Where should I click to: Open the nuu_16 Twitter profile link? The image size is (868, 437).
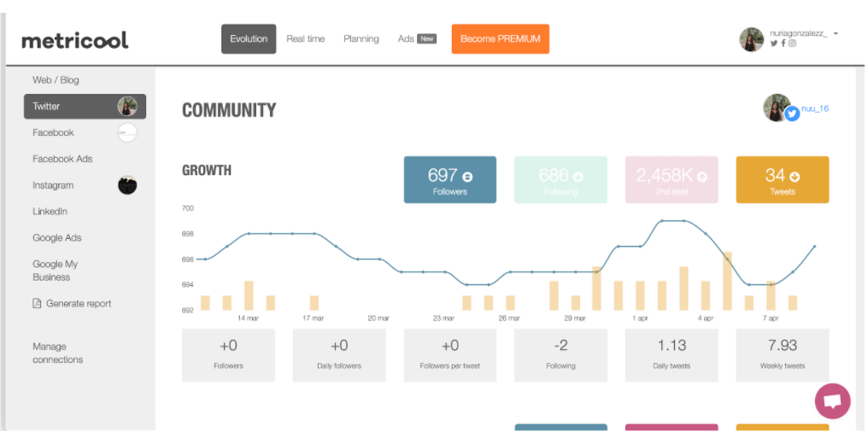pyautogui.click(x=815, y=108)
